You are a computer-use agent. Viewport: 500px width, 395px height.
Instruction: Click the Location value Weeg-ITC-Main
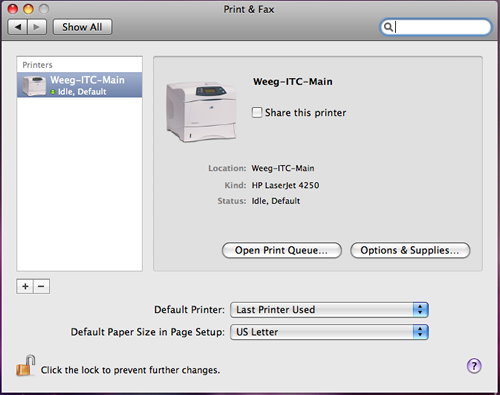pos(283,168)
